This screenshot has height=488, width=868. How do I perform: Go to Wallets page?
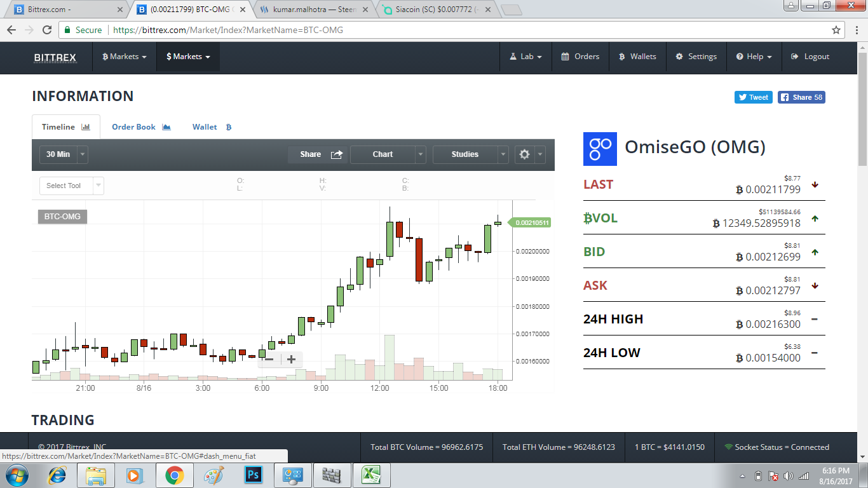(x=637, y=57)
